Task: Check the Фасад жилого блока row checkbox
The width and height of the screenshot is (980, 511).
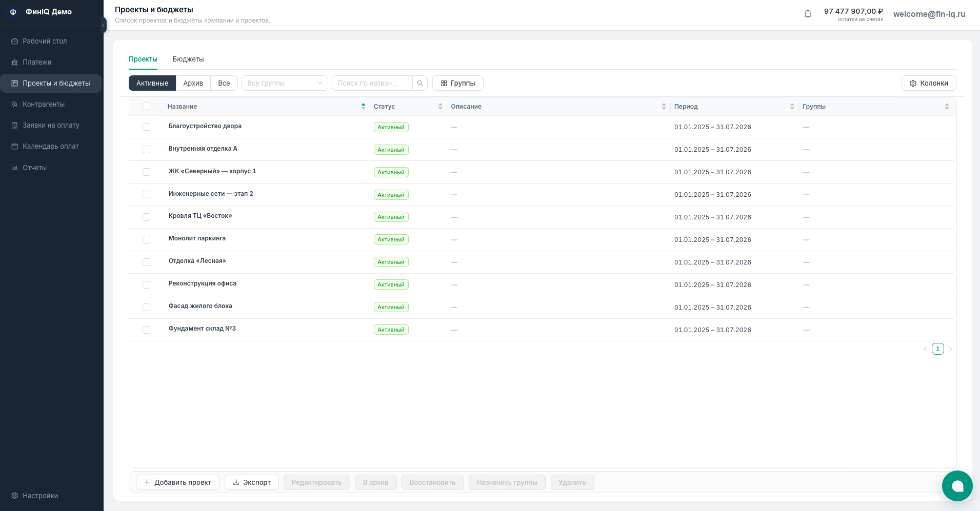Action: click(x=147, y=308)
